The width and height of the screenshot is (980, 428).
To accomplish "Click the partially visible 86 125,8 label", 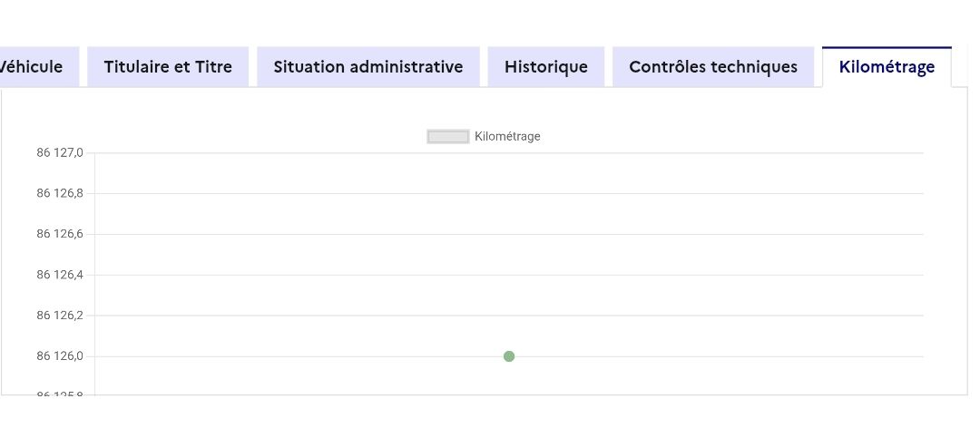I will (x=60, y=395).
